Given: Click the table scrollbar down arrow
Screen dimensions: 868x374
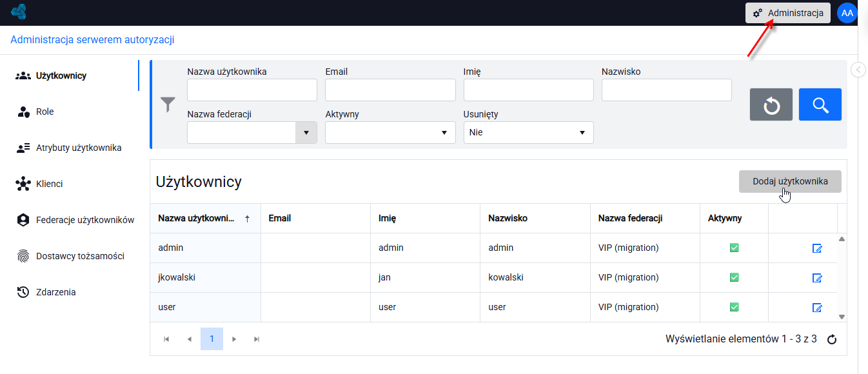Looking at the screenshot, I should (x=842, y=317).
